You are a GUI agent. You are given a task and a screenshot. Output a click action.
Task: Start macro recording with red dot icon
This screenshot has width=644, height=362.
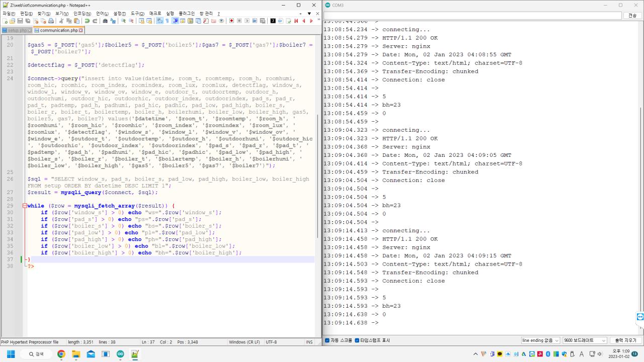[231, 21]
